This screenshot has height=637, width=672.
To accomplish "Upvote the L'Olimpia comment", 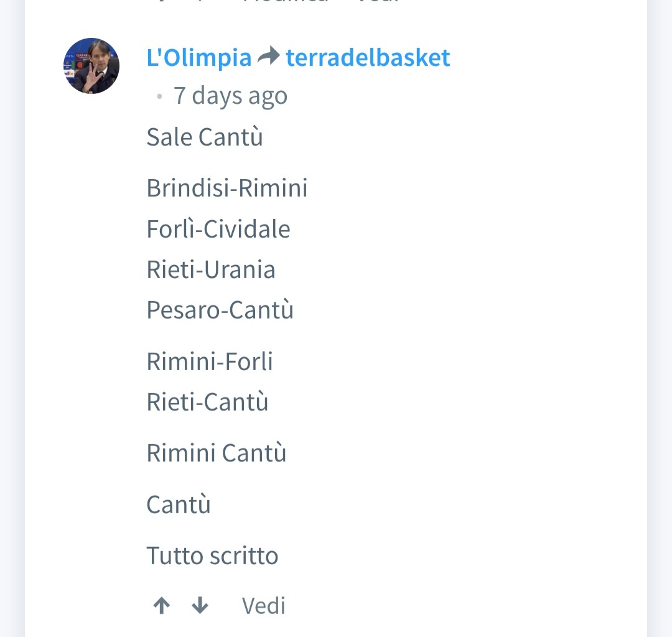I will 162,606.
